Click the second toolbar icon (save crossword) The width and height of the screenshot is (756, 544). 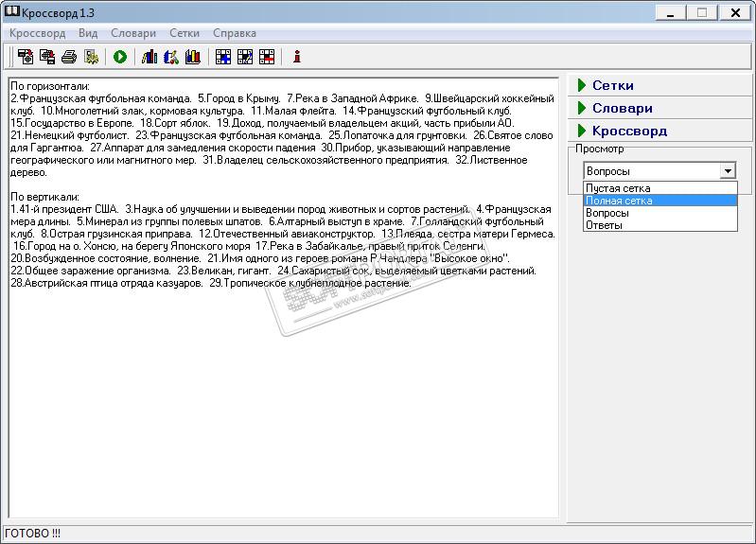(x=47, y=57)
